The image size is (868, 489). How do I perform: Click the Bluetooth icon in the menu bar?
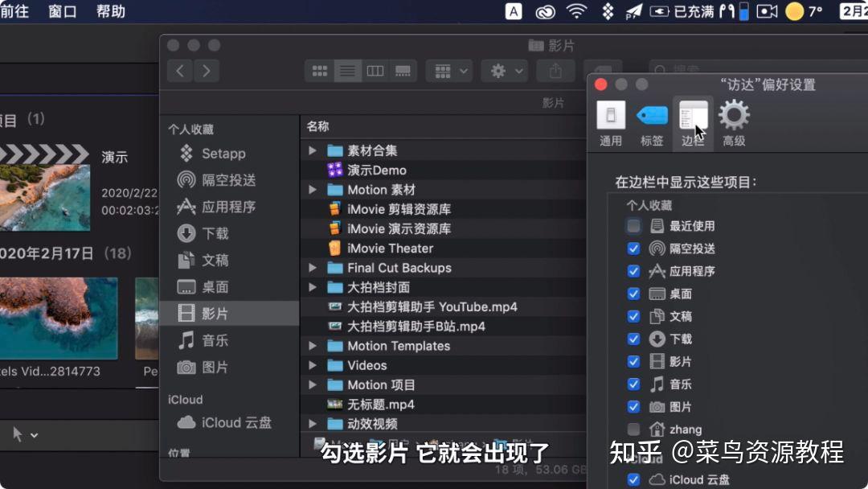coord(607,11)
